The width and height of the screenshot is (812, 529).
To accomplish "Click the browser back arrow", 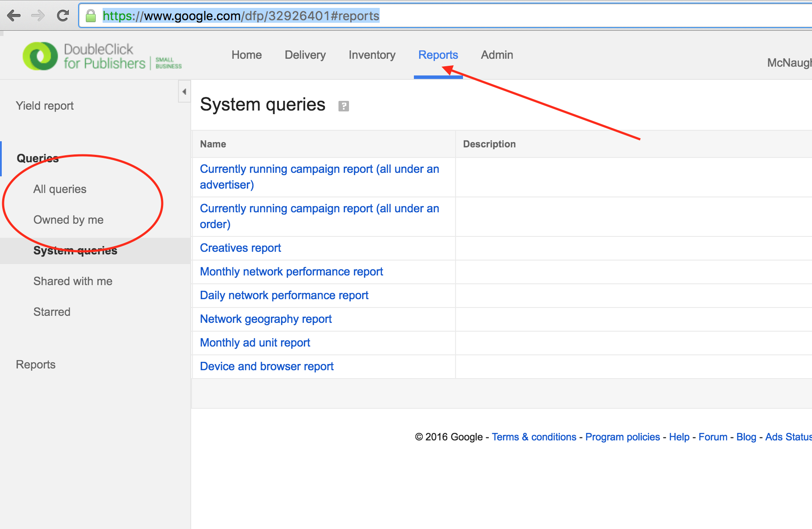I will [x=14, y=16].
